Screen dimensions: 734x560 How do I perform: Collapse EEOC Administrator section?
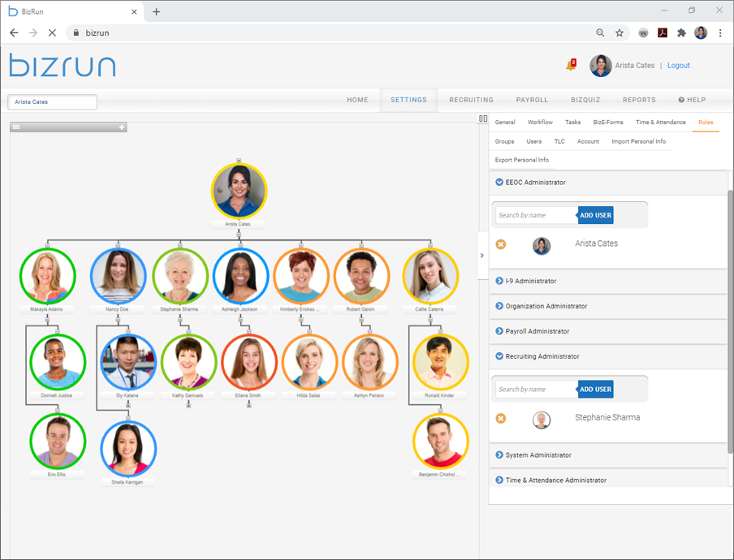[499, 182]
